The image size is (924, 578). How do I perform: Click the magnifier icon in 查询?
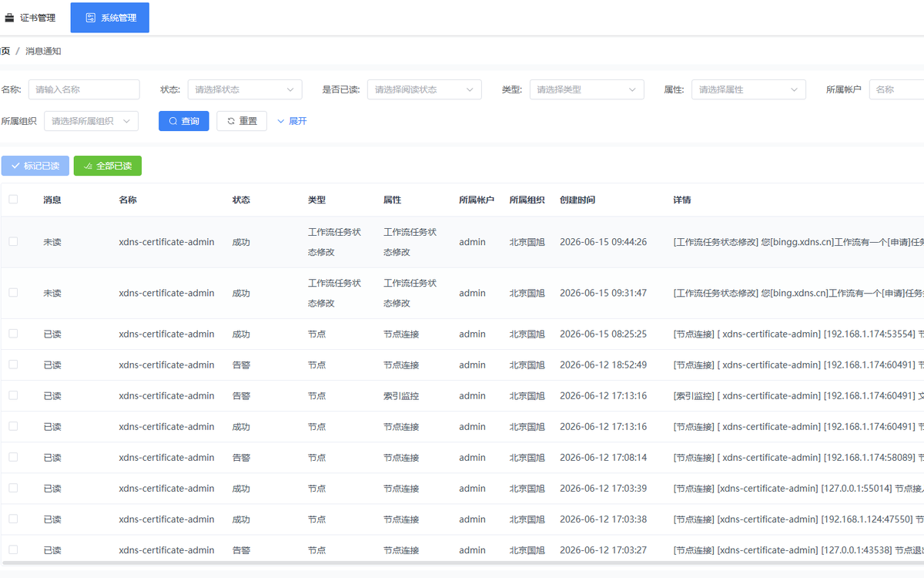point(173,121)
